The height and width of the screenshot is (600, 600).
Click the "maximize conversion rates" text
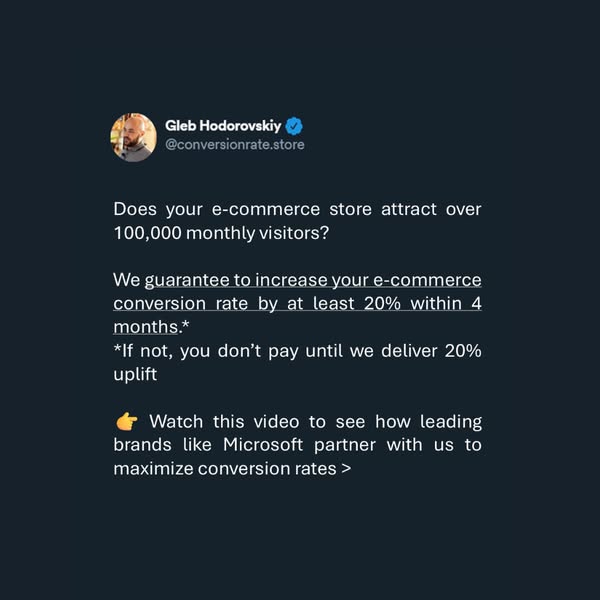tap(224, 468)
